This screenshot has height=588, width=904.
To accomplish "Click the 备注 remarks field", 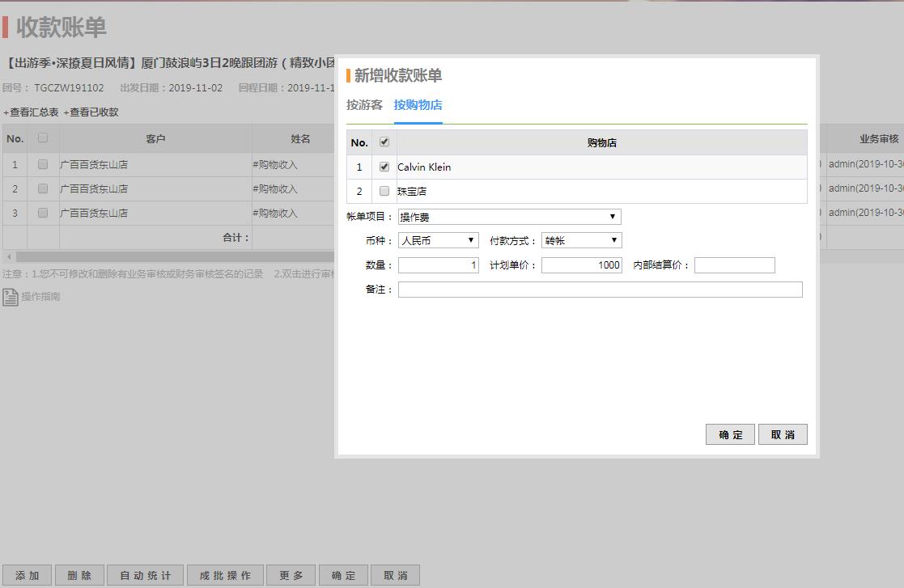I will pyautogui.click(x=600, y=289).
